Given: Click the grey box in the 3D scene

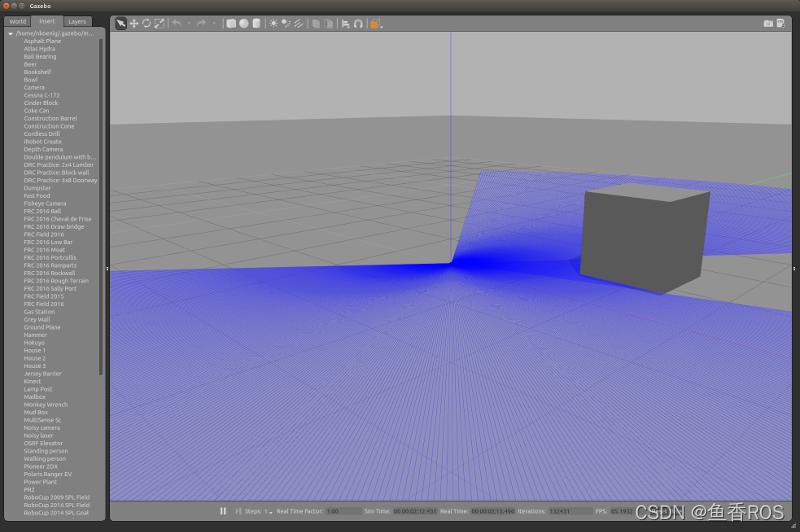Looking at the screenshot, I should (640, 238).
